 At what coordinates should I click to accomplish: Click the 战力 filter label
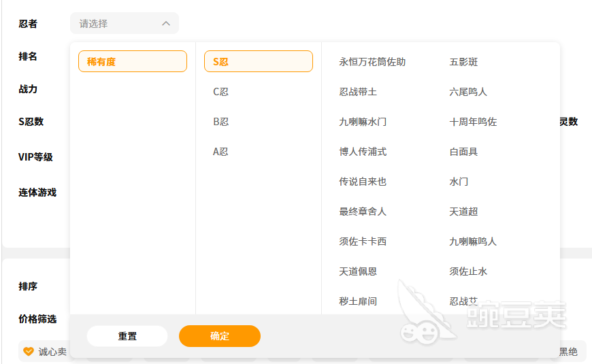28,89
